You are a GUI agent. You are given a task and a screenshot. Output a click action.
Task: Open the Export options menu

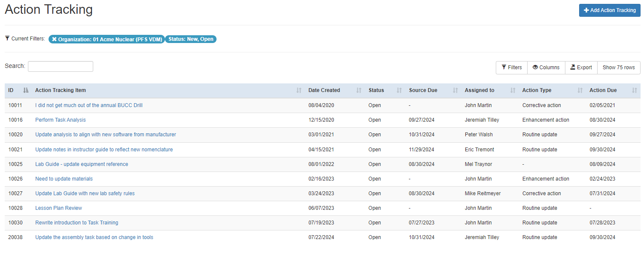[x=581, y=68]
